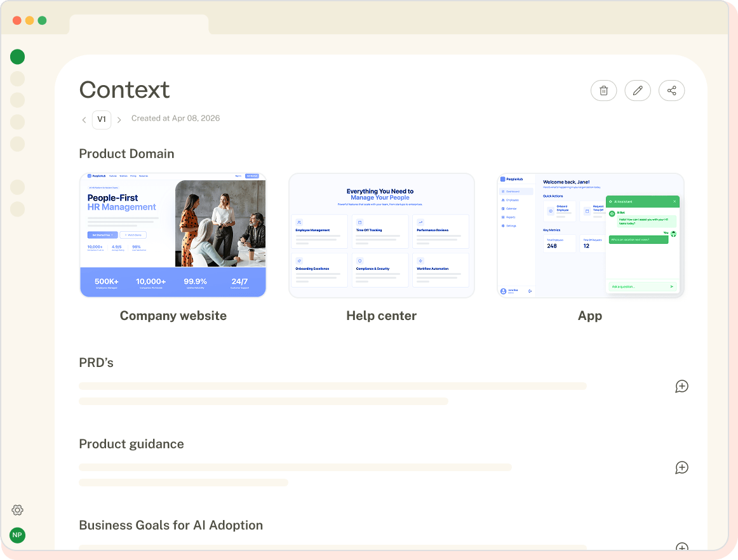Click the App label
Screen dimensions: 738x560
[x=590, y=316]
